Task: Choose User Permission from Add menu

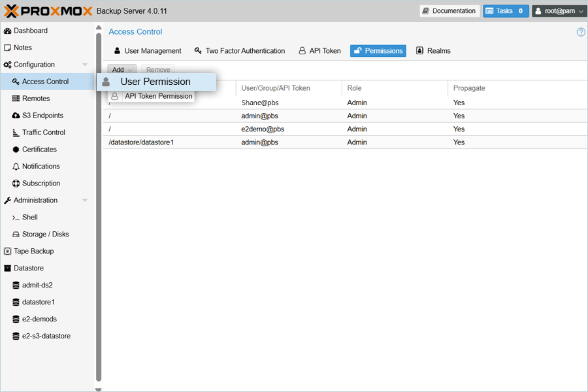Action: pos(155,82)
